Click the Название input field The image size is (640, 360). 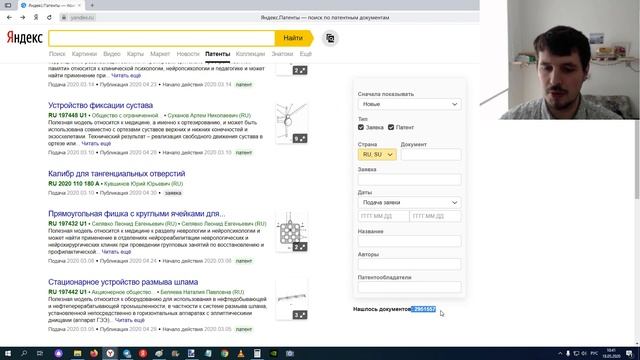(x=409, y=241)
